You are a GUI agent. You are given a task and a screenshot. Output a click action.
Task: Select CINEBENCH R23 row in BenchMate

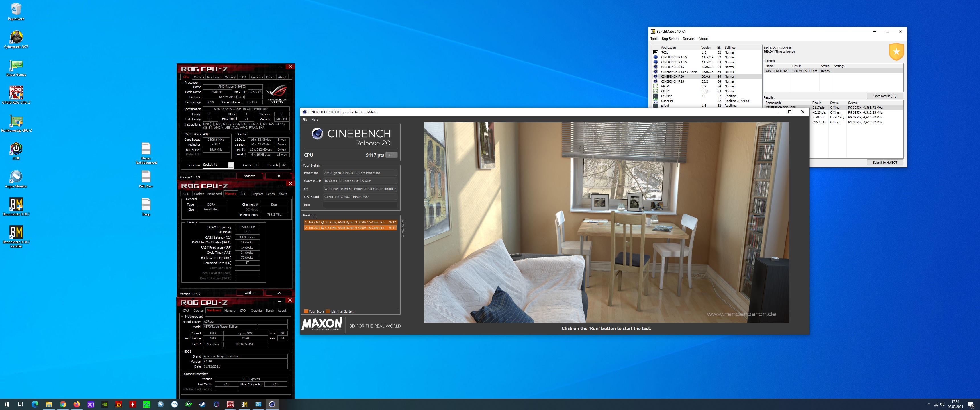[707, 81]
